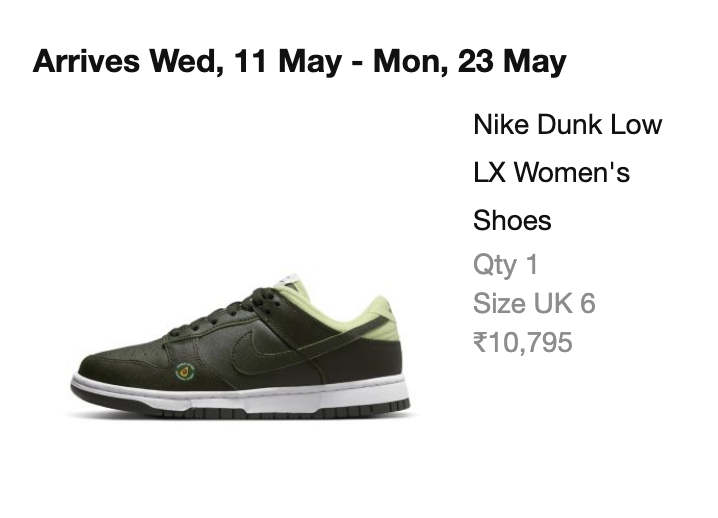
Task: Click the word Arrives in heading
Action: click(x=86, y=61)
